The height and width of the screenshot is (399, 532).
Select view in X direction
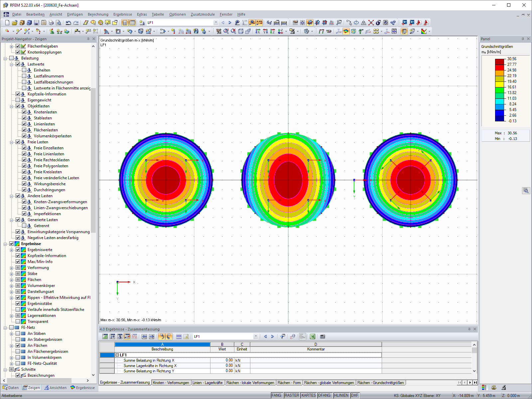[x=258, y=31]
